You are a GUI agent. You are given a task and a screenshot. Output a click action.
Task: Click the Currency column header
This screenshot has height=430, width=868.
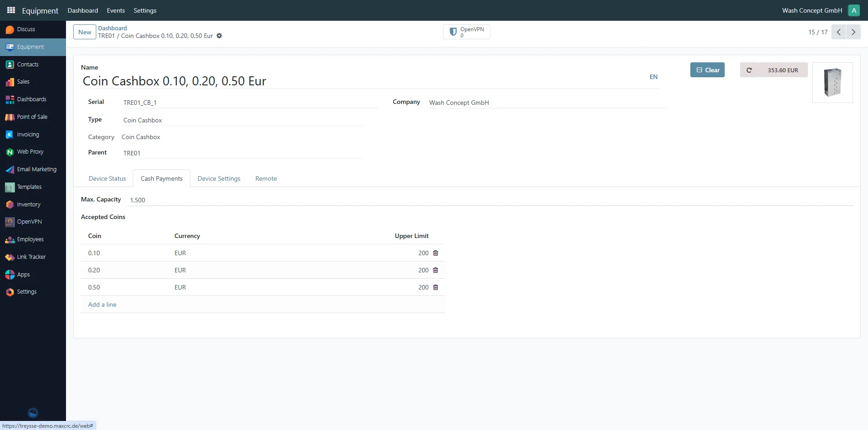pos(187,236)
